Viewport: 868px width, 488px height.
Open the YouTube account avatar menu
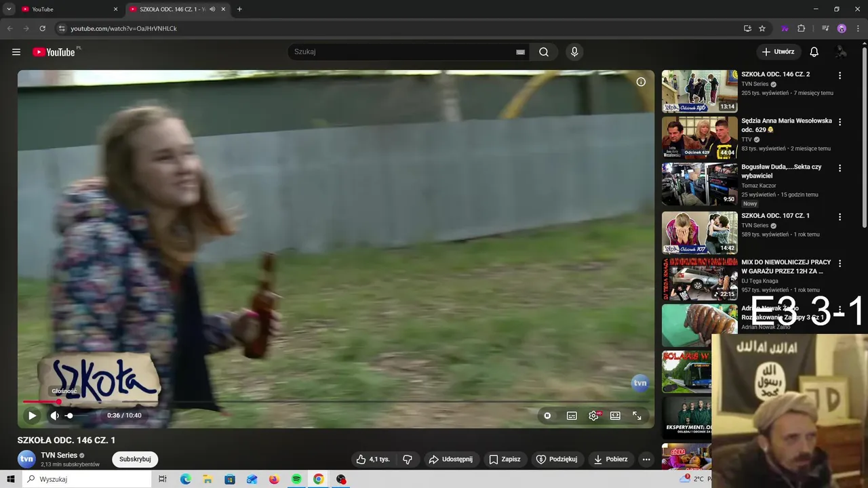click(x=841, y=52)
